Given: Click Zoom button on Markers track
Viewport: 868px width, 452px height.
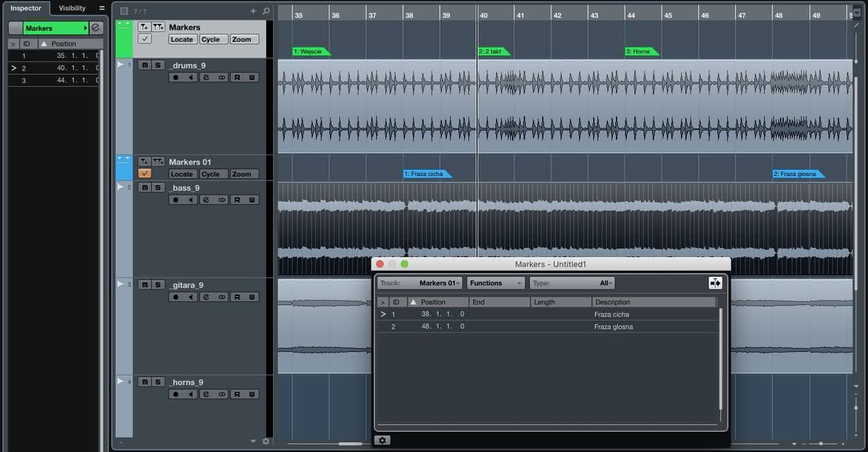Looking at the screenshot, I should pos(243,39).
